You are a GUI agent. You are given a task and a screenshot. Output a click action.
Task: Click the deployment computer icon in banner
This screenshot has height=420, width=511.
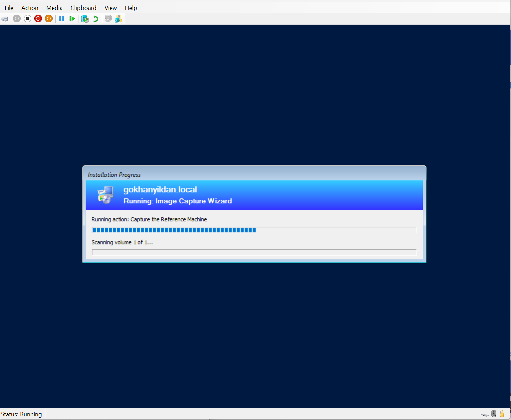click(x=105, y=195)
